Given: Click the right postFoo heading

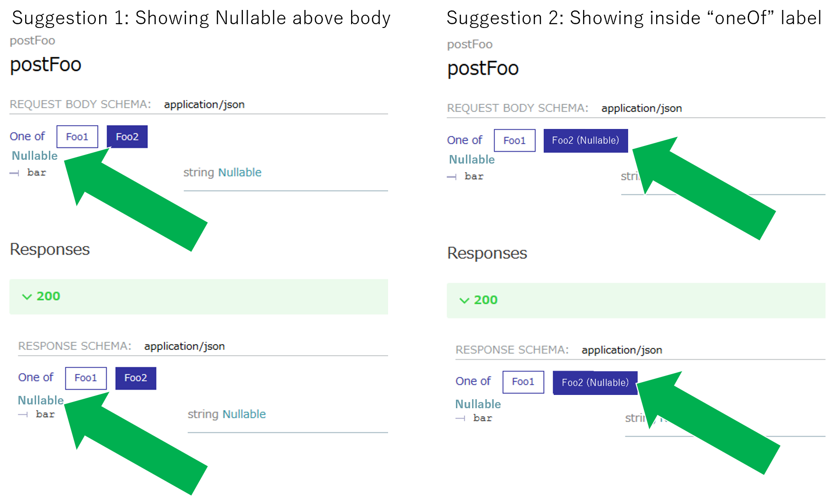Looking at the screenshot, I should tap(483, 68).
